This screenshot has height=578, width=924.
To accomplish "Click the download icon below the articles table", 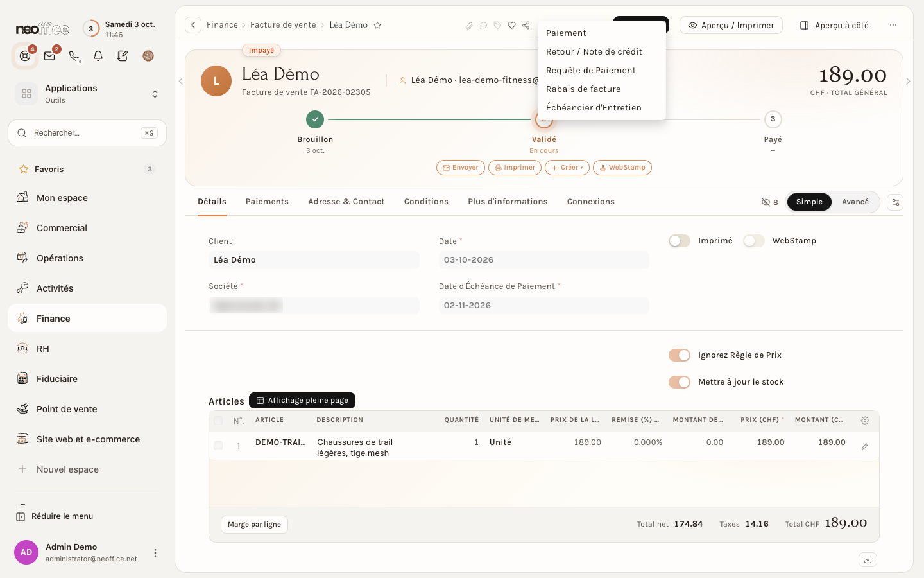I will [868, 559].
